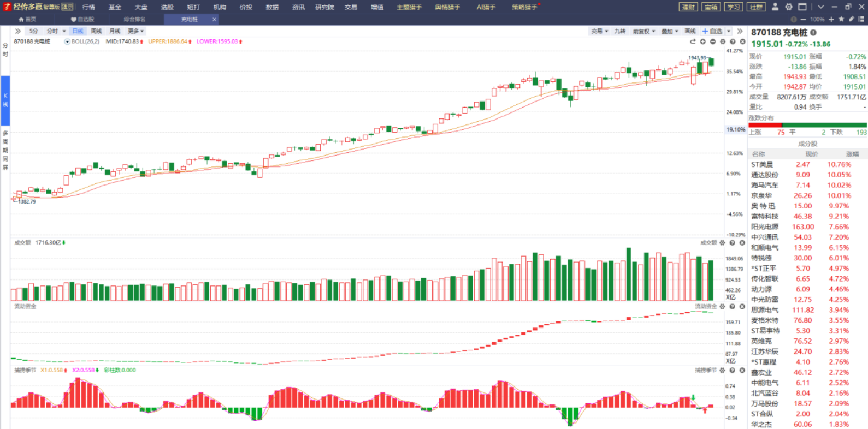
Task: Open settings gear for 成交额 volume panel
Action: pyautogui.click(x=722, y=243)
